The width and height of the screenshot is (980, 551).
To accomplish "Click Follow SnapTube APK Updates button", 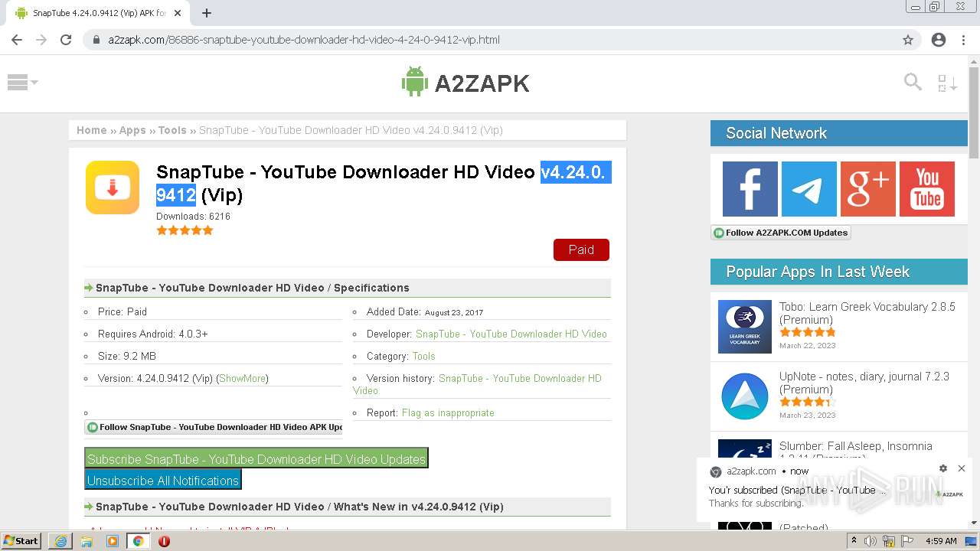I will click(214, 427).
